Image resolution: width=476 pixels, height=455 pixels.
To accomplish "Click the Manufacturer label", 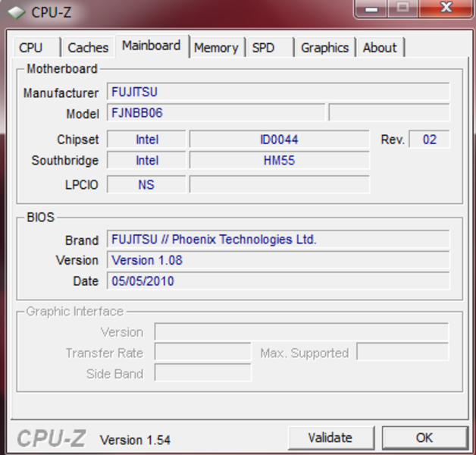I will [x=61, y=93].
